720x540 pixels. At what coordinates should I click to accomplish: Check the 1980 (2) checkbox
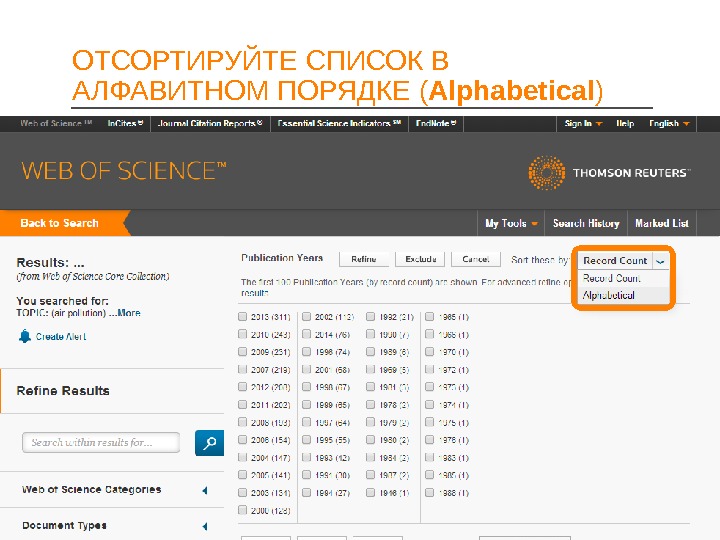370,439
